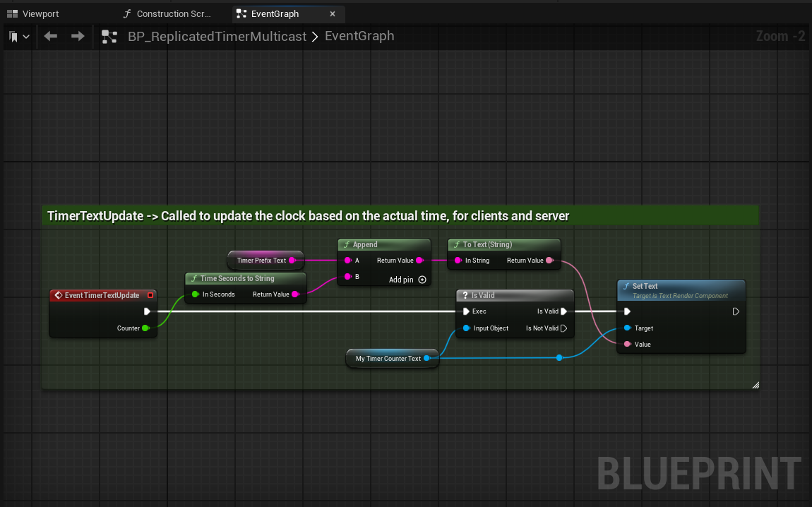Click the red delegate pin on Event TimerTextUpdate
The width and height of the screenshot is (812, 507).
pos(150,295)
